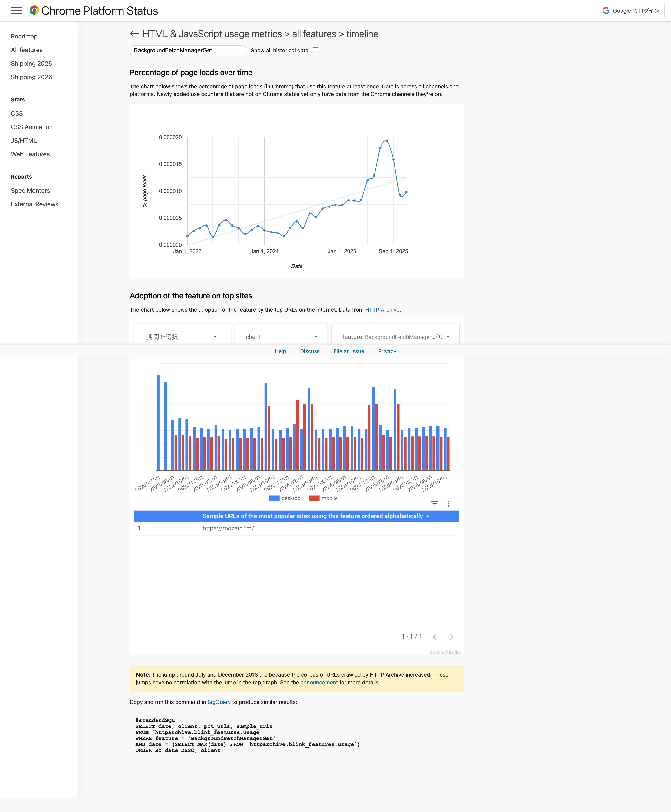Click the back arrow next to the breadcrumb
671x812 pixels.
134,34
